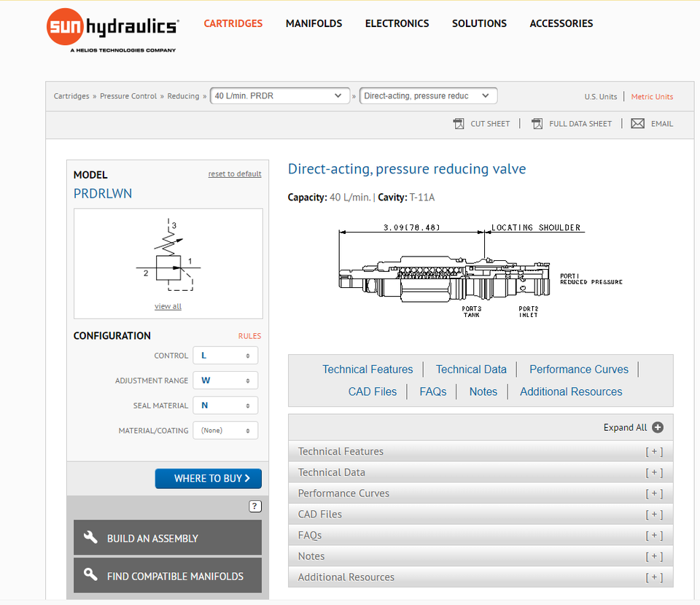The height and width of the screenshot is (605, 700).
Task: Jump to Technical Features tab link
Action: click(x=367, y=370)
